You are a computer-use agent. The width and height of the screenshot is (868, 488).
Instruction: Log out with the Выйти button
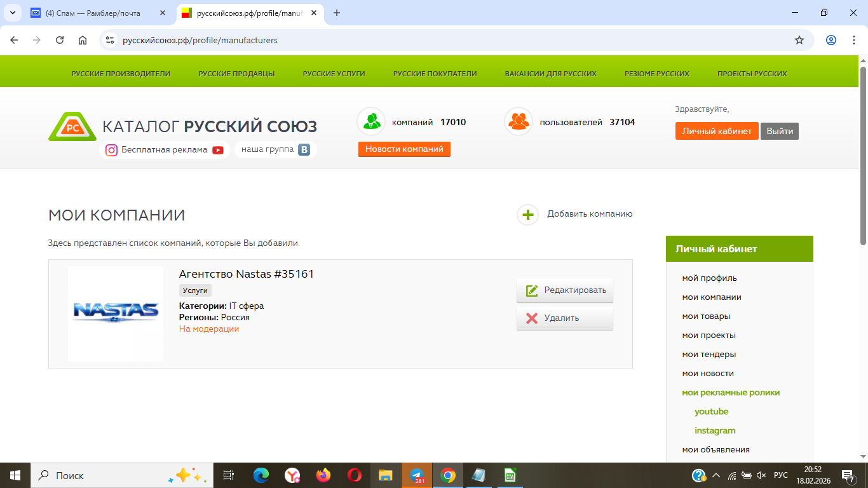click(780, 131)
